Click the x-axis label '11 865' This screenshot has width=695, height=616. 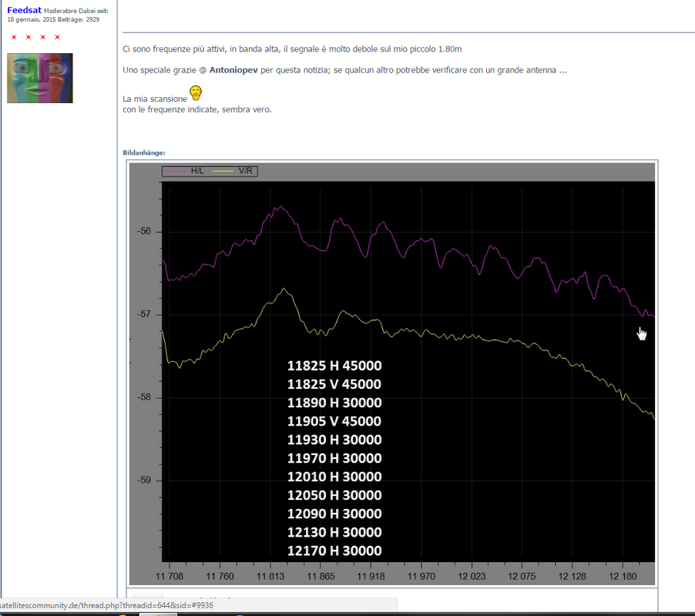pyautogui.click(x=321, y=576)
